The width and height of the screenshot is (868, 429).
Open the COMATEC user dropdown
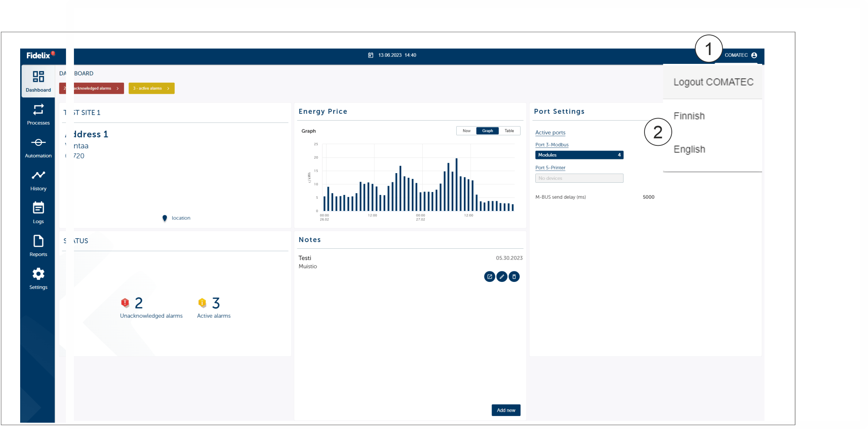coord(741,55)
